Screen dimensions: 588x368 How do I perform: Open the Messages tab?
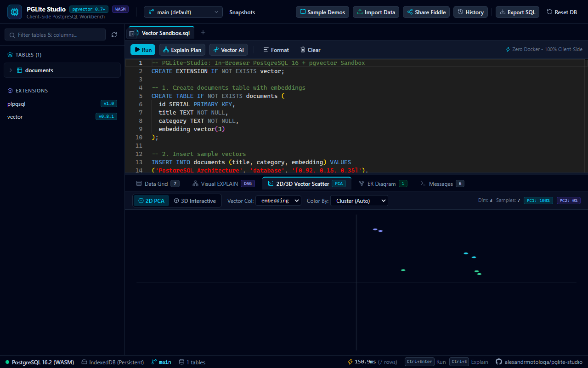(x=442, y=184)
